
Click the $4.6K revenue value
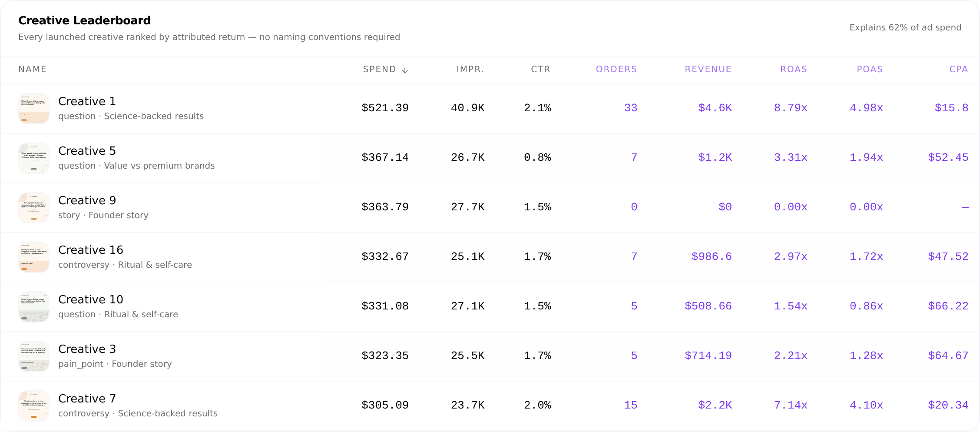(x=715, y=108)
